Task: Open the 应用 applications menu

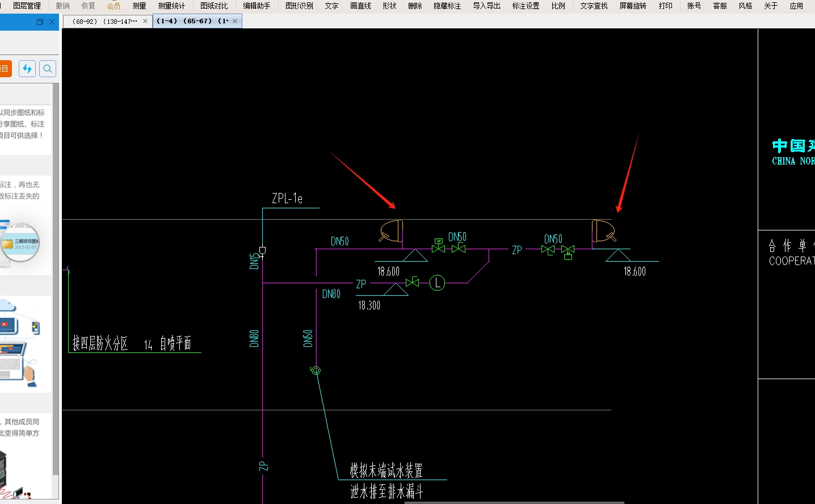Action: [796, 6]
